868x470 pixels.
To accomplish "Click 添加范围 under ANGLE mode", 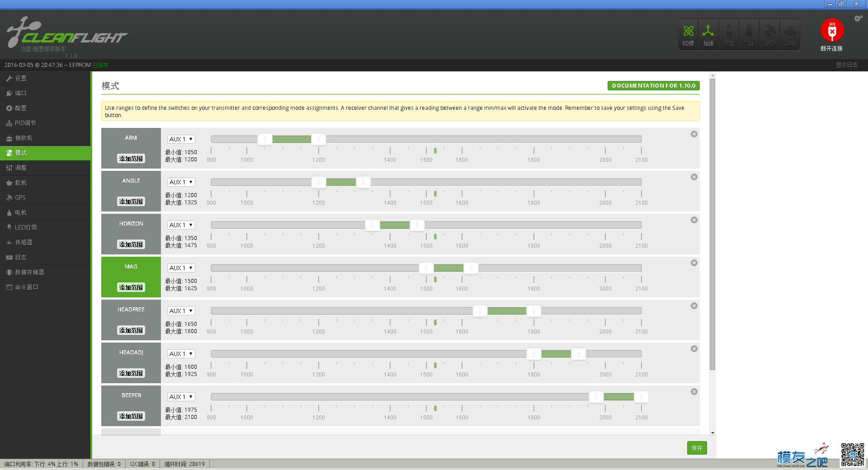I will coord(131,202).
